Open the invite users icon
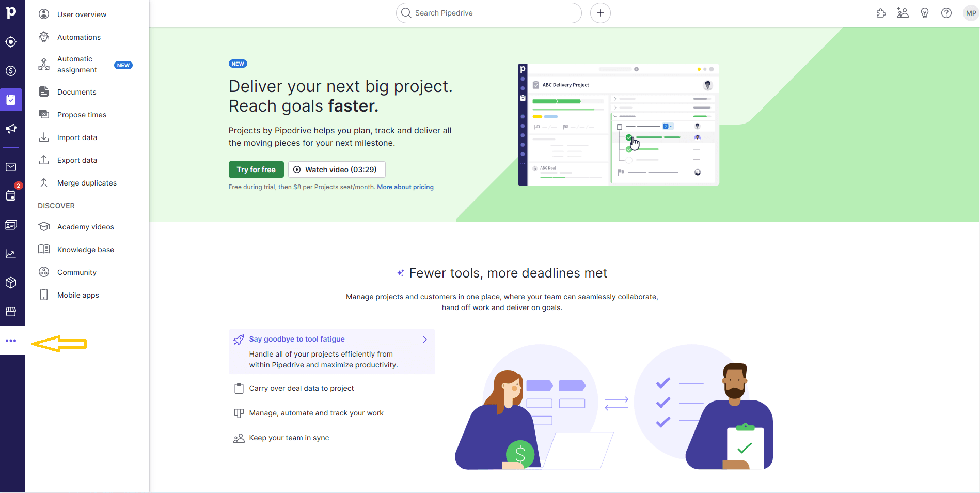The width and height of the screenshot is (980, 493). click(903, 13)
